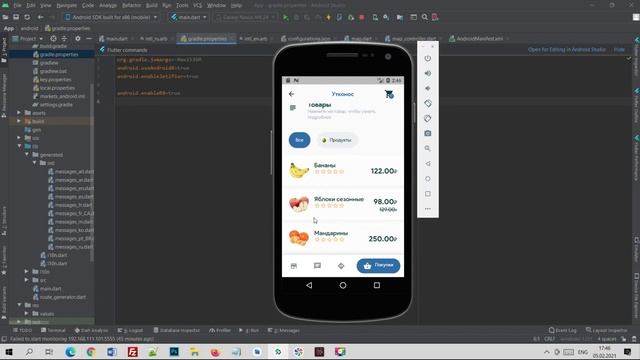The height and width of the screenshot is (360, 640).
Task: Collapse the lib folder in tree
Action: coord(19,146)
